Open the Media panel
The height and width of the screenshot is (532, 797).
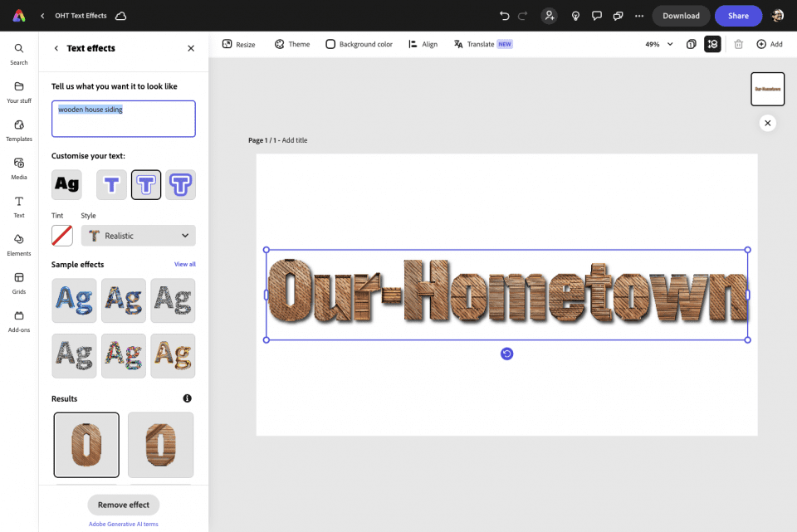coord(18,168)
